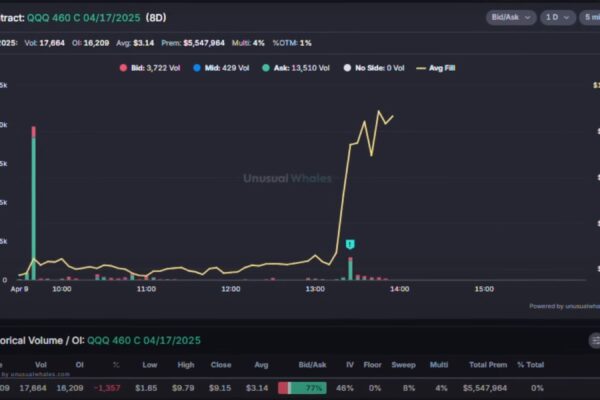Toggle the Ask volume legend series
Viewport: 600px width, 400px height.
click(x=295, y=68)
